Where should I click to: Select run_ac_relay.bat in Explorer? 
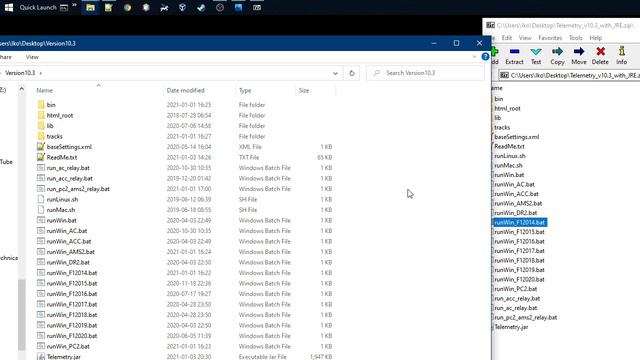pos(68,168)
